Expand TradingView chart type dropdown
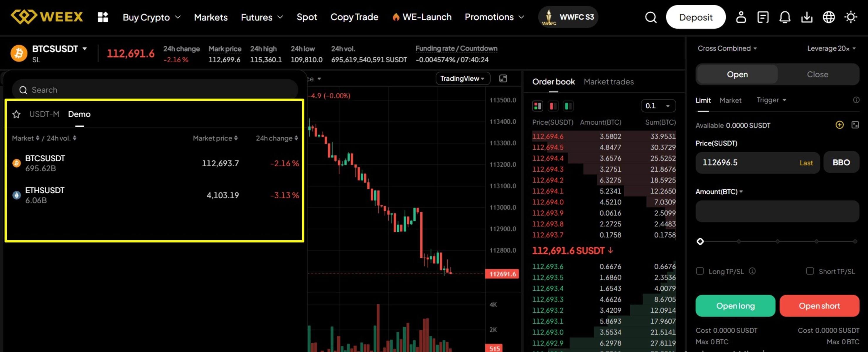The height and width of the screenshot is (352, 868). pyautogui.click(x=462, y=79)
